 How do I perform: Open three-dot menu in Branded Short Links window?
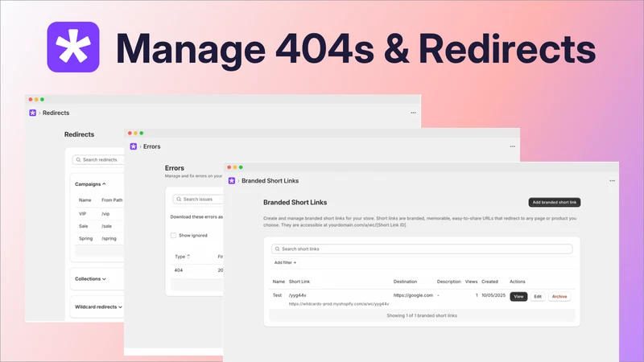[612, 180]
